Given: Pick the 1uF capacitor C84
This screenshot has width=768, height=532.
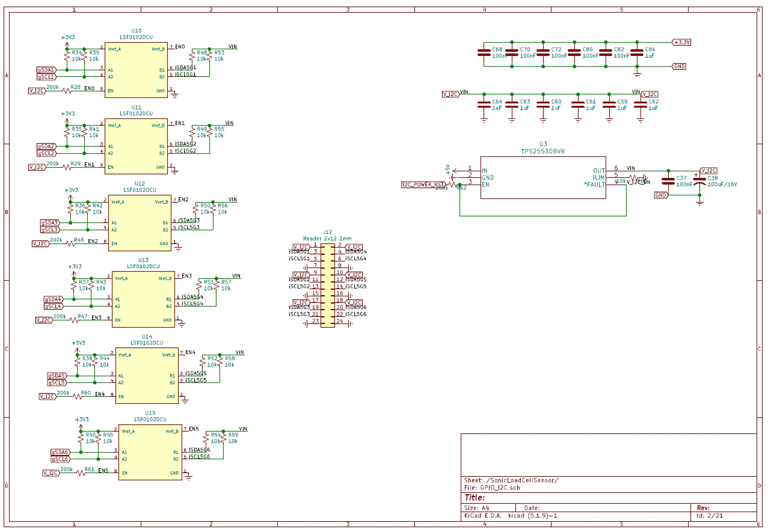Looking at the screenshot, I should coord(637,52).
